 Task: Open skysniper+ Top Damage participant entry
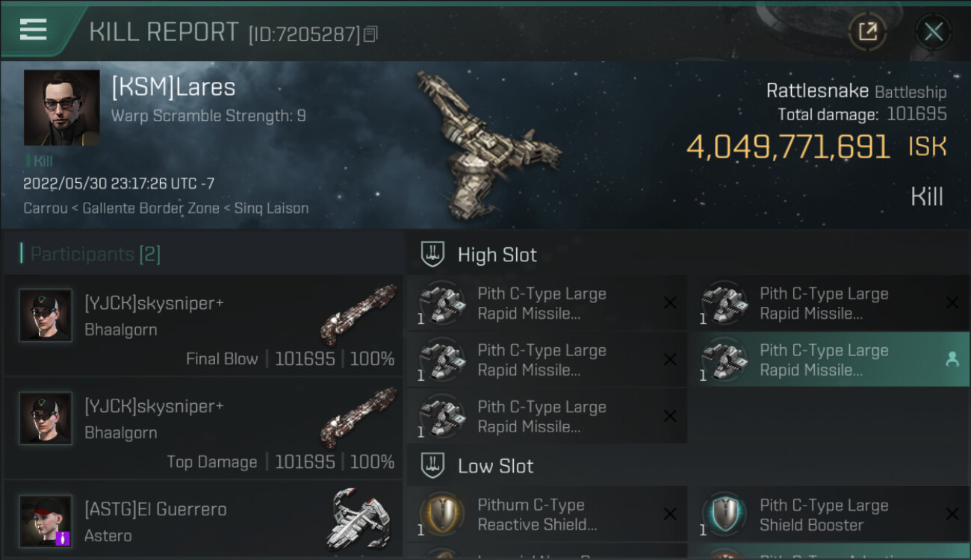[x=203, y=427]
